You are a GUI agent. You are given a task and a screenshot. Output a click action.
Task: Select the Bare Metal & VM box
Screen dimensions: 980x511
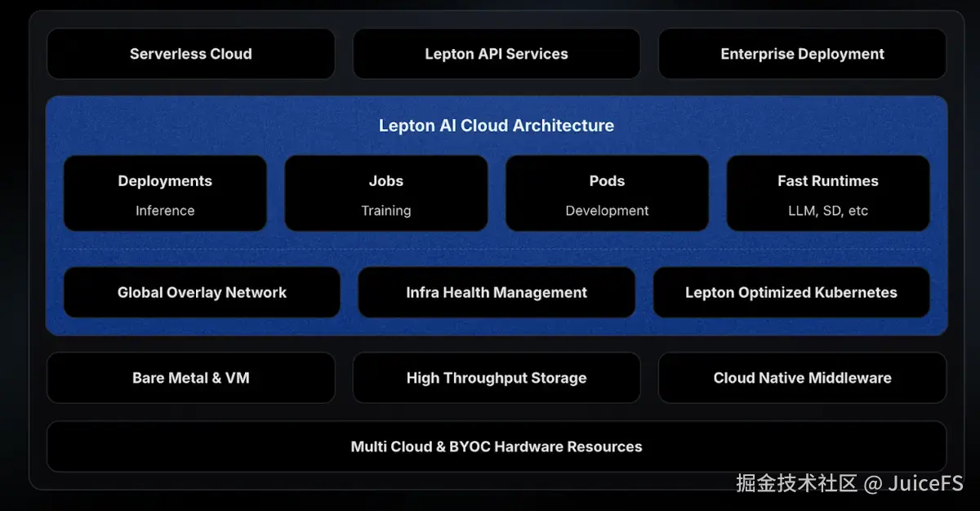point(191,378)
